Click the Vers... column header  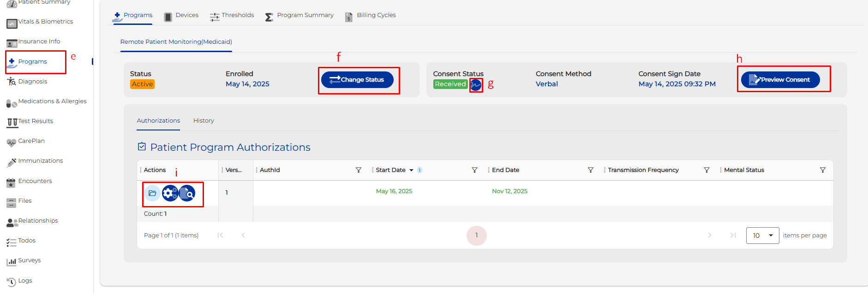tap(233, 170)
